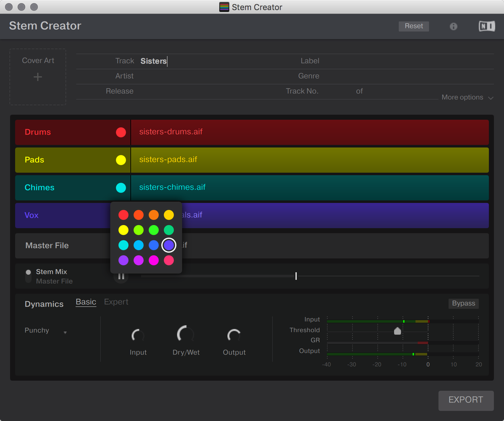Click the EXPORT button
The width and height of the screenshot is (504, 421).
coord(465,400)
